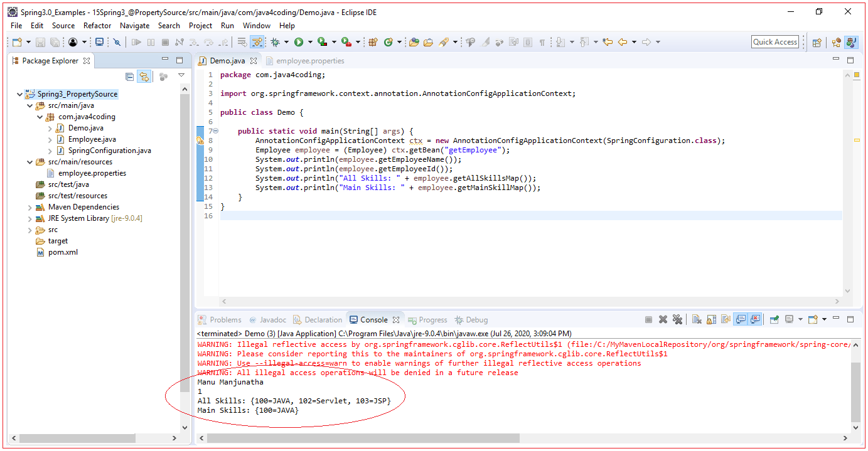868x451 pixels.
Task: Toggle Link with Editor in Package Explorer
Action: pos(144,76)
